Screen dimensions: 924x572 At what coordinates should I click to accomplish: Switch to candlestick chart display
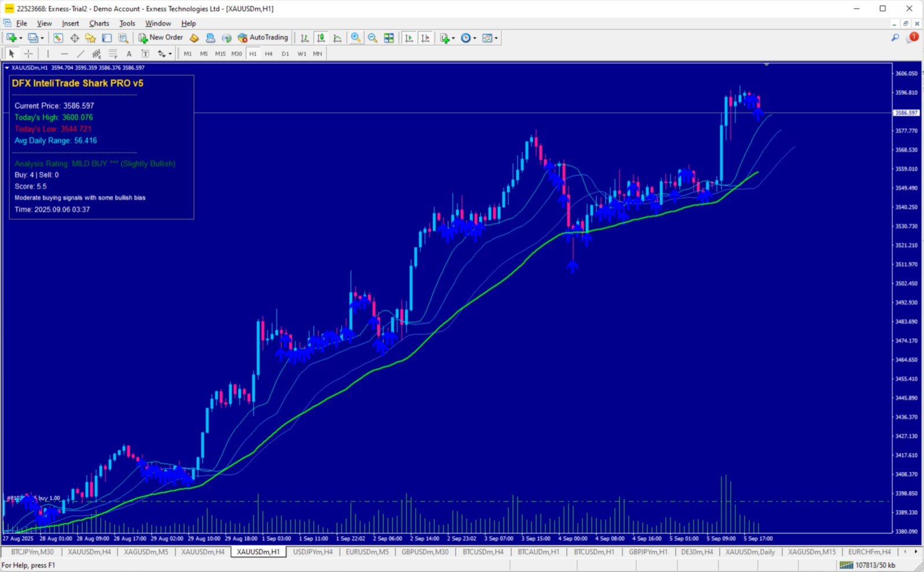[x=321, y=38]
